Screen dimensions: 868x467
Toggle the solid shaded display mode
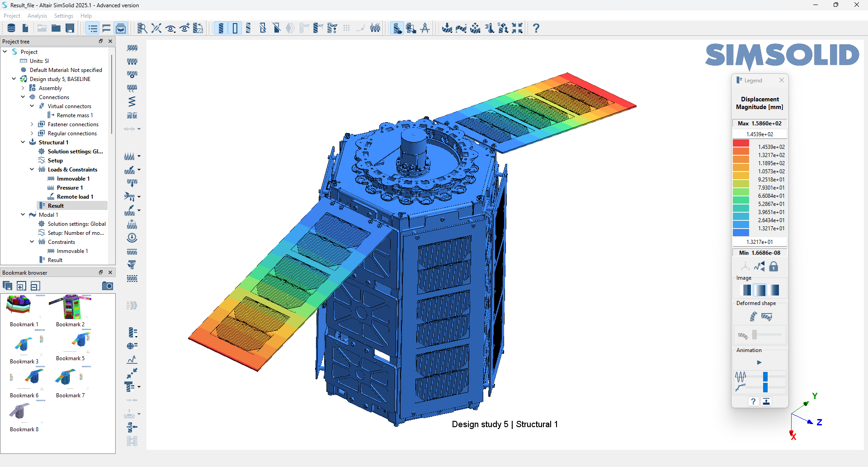click(221, 28)
